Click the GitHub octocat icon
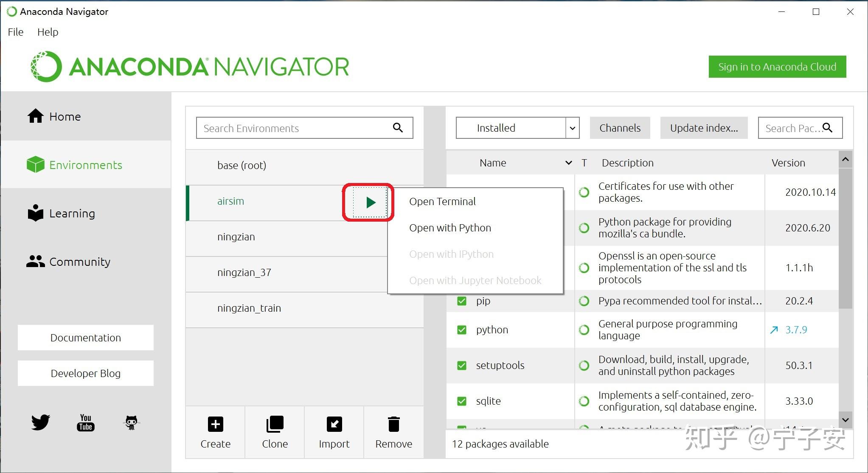This screenshot has height=473, width=868. click(x=131, y=422)
